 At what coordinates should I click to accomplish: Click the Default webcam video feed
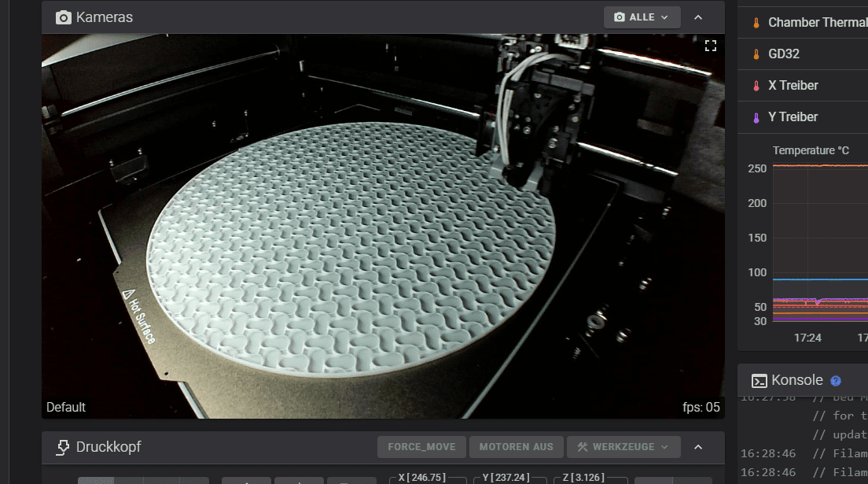click(383, 226)
